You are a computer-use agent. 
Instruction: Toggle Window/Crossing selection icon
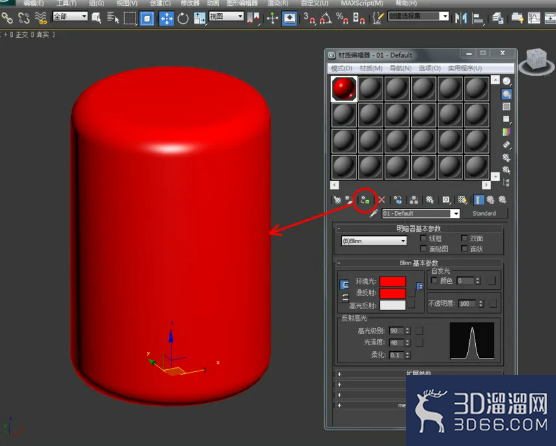147,18
